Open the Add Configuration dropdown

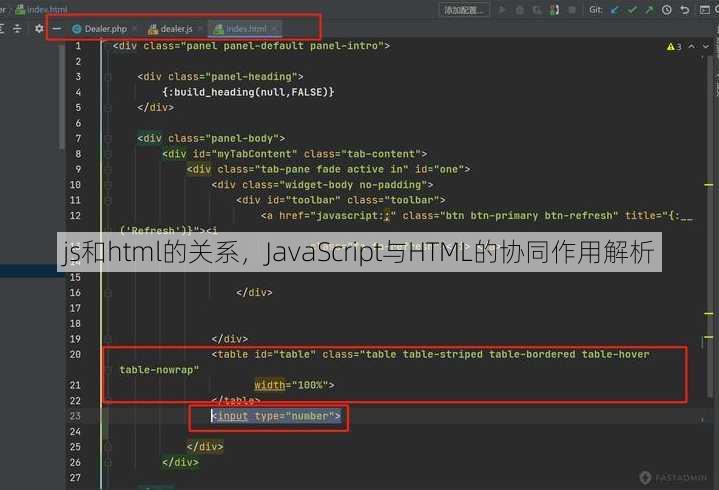pos(464,10)
